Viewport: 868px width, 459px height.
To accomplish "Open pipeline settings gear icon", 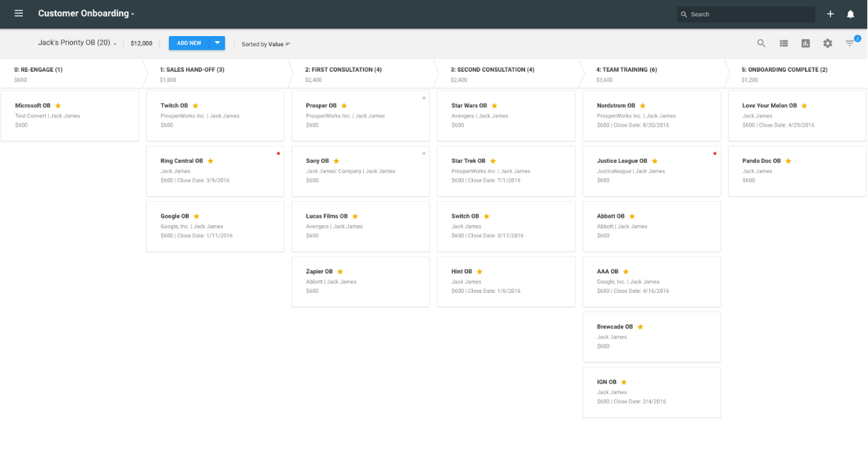I will pyautogui.click(x=828, y=43).
